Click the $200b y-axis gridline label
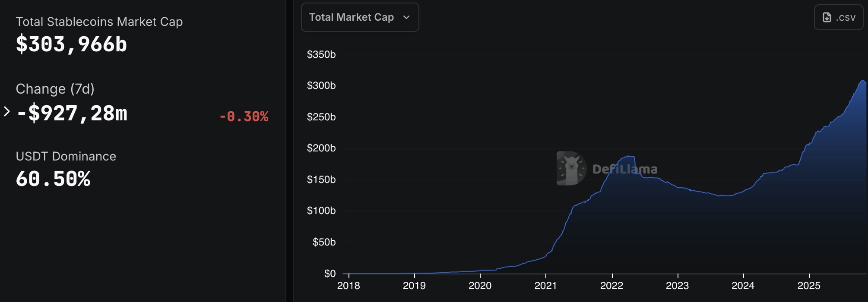Image resolution: width=868 pixels, height=302 pixels. click(x=321, y=148)
